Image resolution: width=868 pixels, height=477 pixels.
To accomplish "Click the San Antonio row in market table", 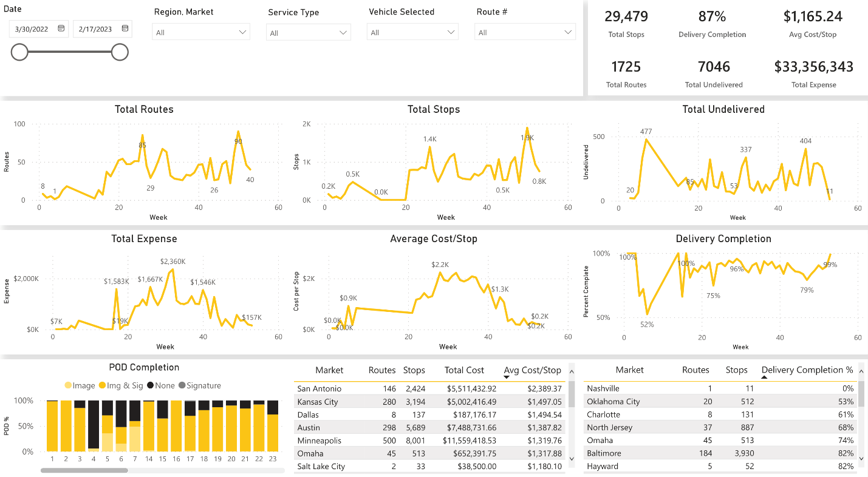I will coord(320,388).
